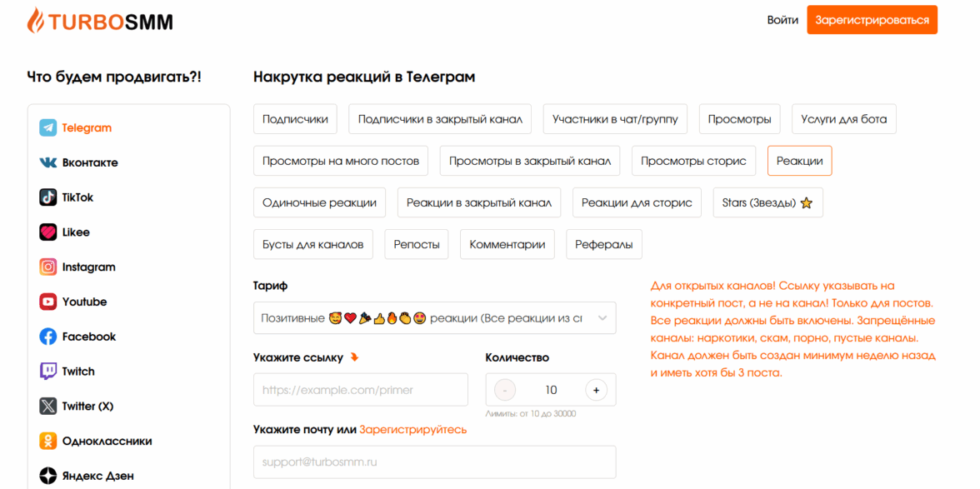Image resolution: width=980 pixels, height=489 pixels.
Task: Click the orange notice Для открытых каналов!
Action: 793,330
